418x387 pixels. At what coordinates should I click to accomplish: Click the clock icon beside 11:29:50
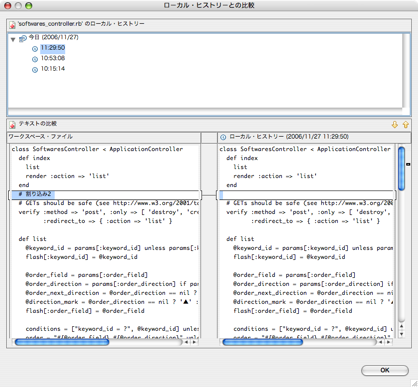[35, 49]
